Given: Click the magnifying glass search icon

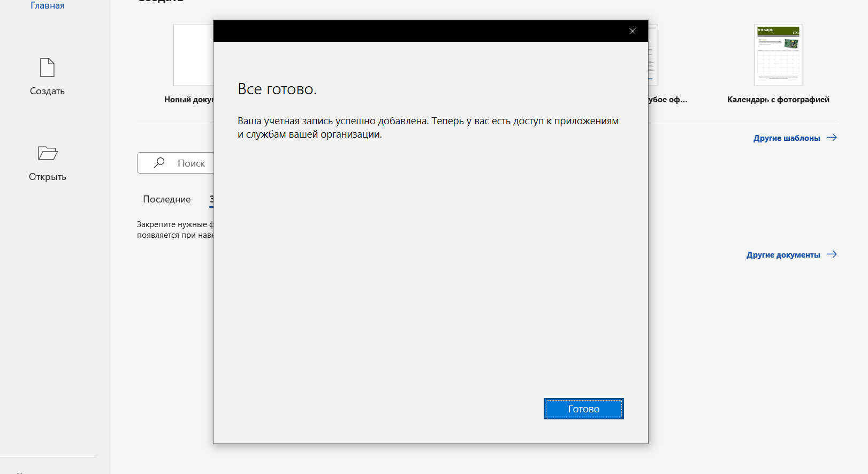Looking at the screenshot, I should (x=159, y=163).
